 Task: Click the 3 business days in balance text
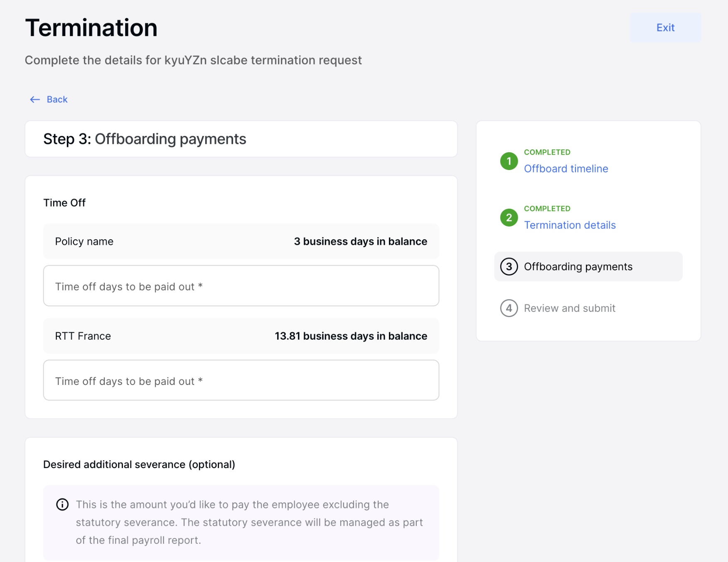[360, 241]
